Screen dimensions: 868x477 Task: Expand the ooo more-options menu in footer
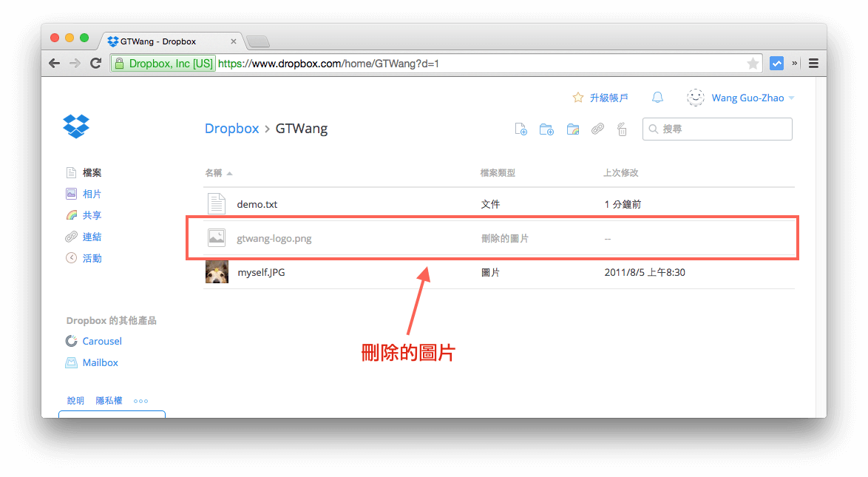[140, 401]
